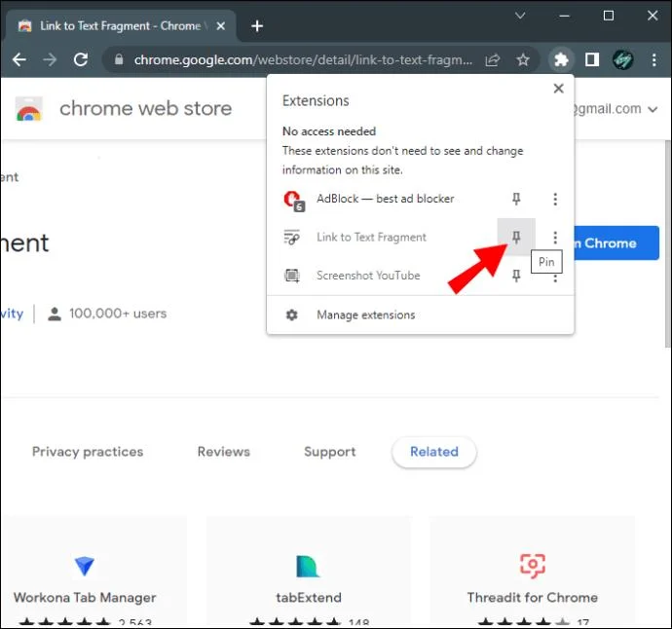Switch to Reviews tab
The height and width of the screenshot is (629, 672).
pyautogui.click(x=224, y=452)
